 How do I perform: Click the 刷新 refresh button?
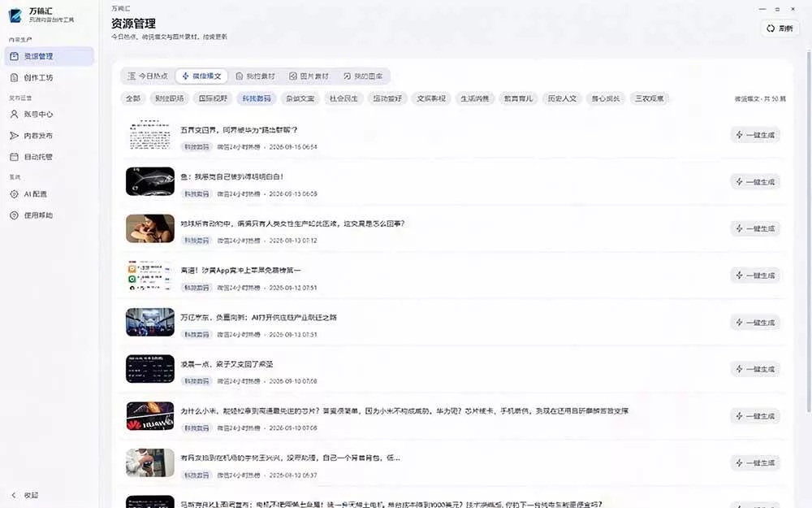click(780, 28)
